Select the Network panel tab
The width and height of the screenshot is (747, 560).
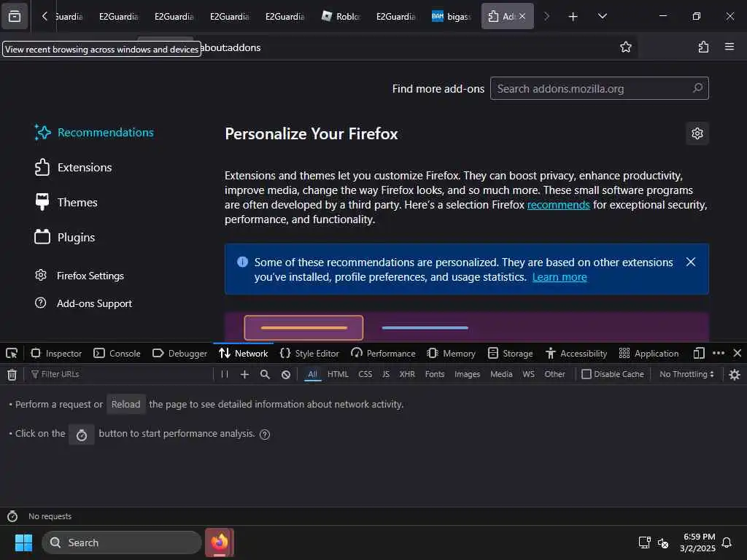[244, 354]
